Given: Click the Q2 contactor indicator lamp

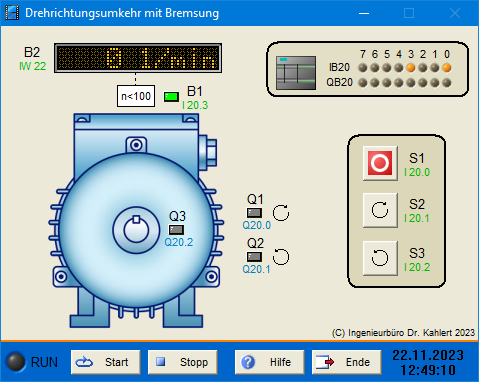Looking at the screenshot, I should [254, 257].
